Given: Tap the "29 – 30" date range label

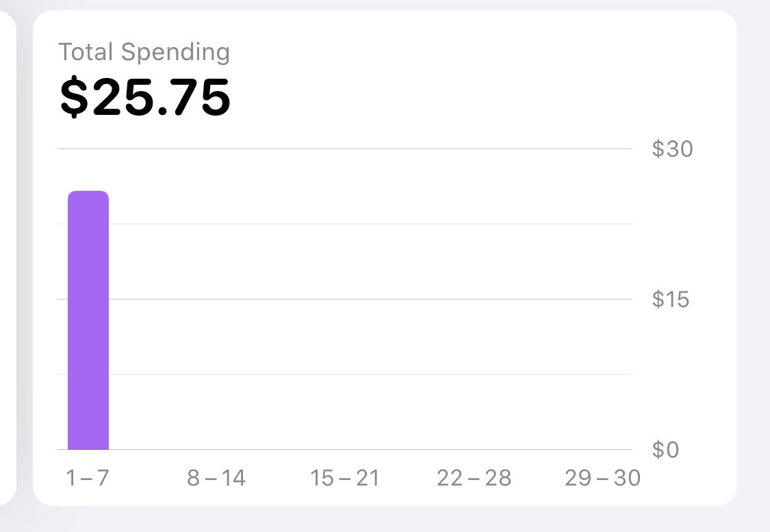Looking at the screenshot, I should (602, 478).
